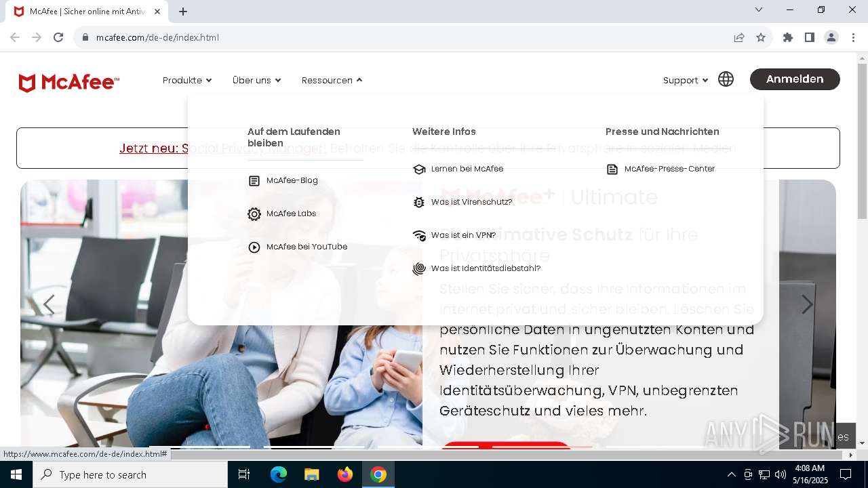Click the YouTube play icon
This screenshot has height=488, width=868.
[254, 247]
